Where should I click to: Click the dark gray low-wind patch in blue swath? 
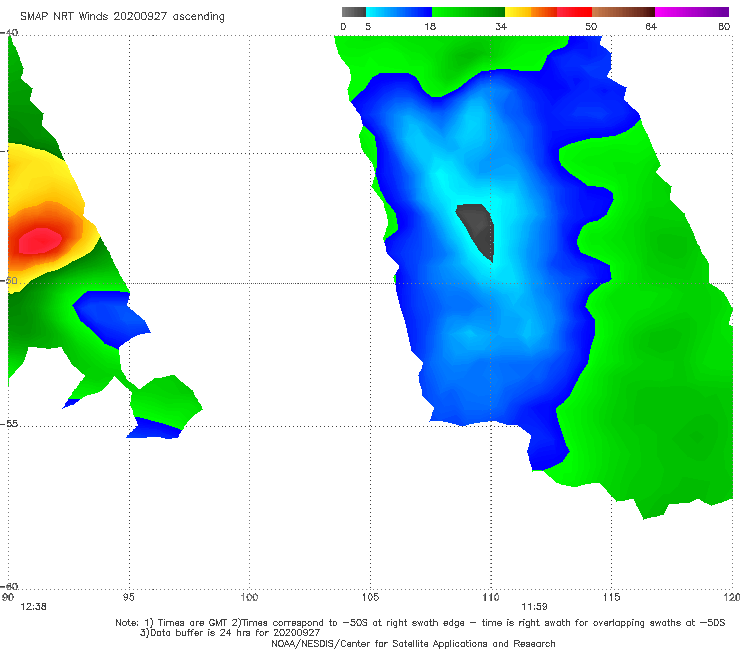[x=478, y=230]
